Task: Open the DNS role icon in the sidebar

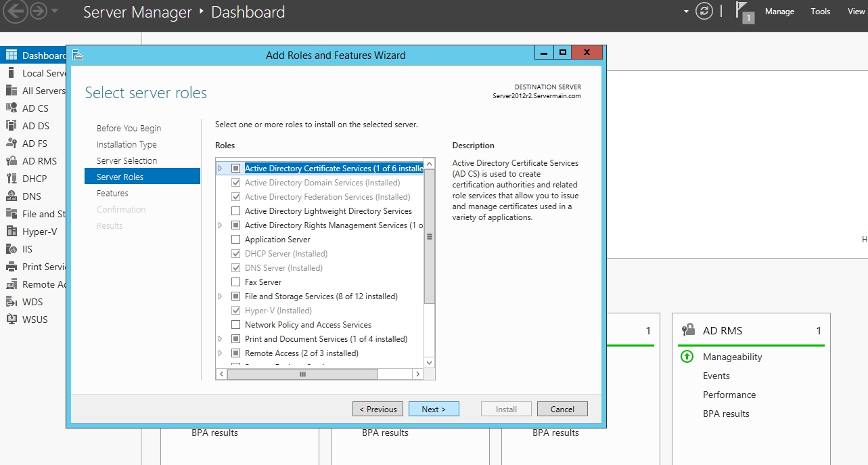Action: coord(12,196)
